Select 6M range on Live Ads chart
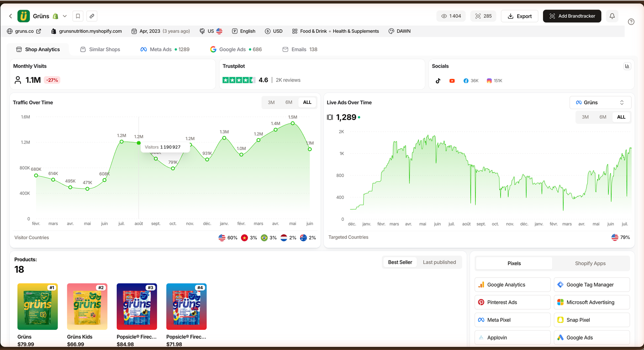The image size is (644, 350). [x=603, y=117]
